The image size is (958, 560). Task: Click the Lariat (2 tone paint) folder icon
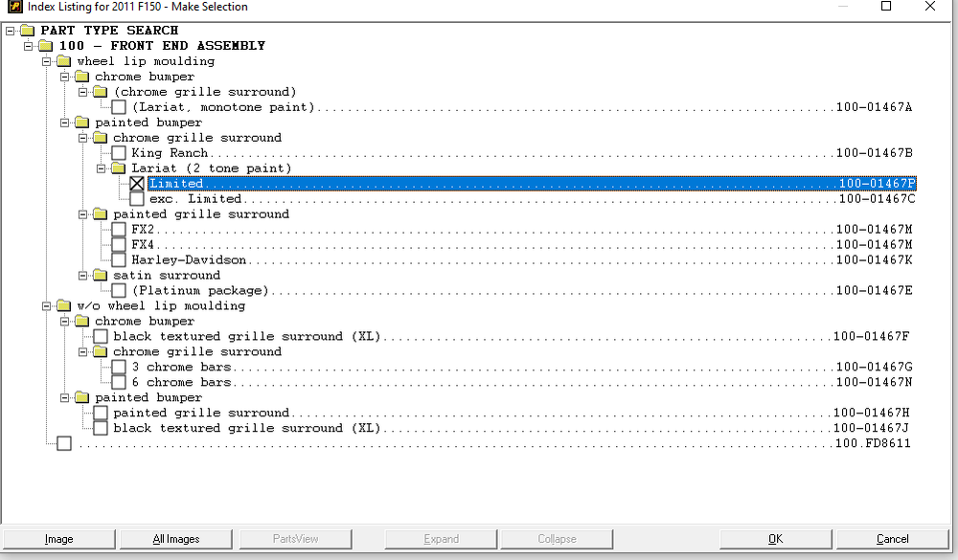[x=118, y=168]
